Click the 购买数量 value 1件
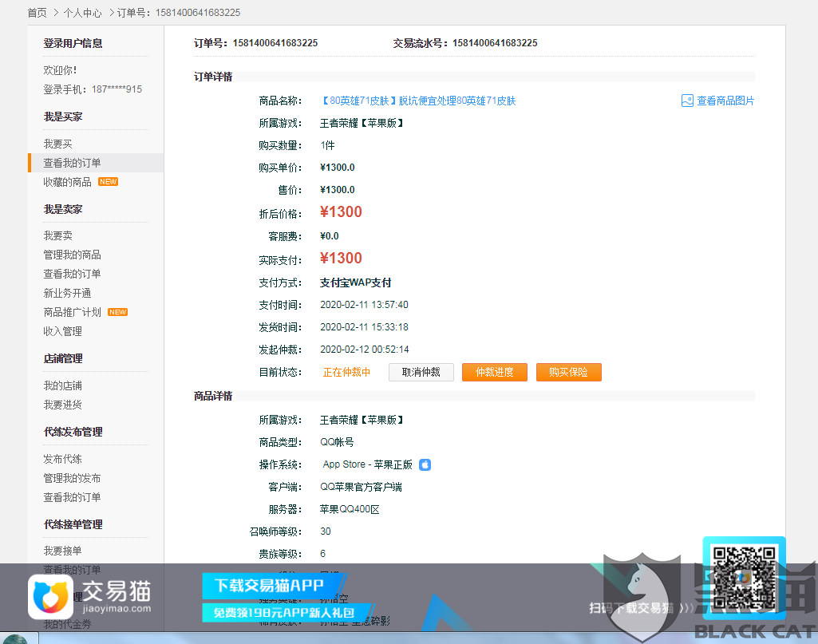The image size is (818, 644). coord(328,145)
